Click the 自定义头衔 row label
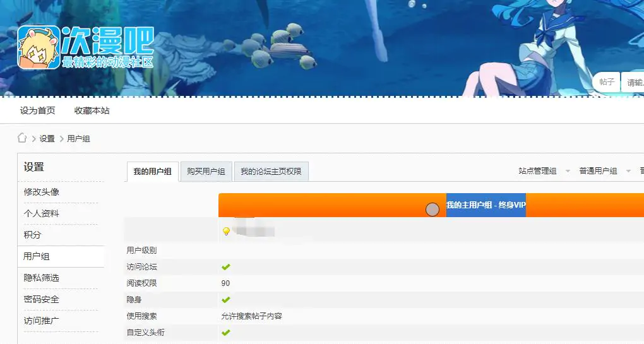 tap(145, 333)
